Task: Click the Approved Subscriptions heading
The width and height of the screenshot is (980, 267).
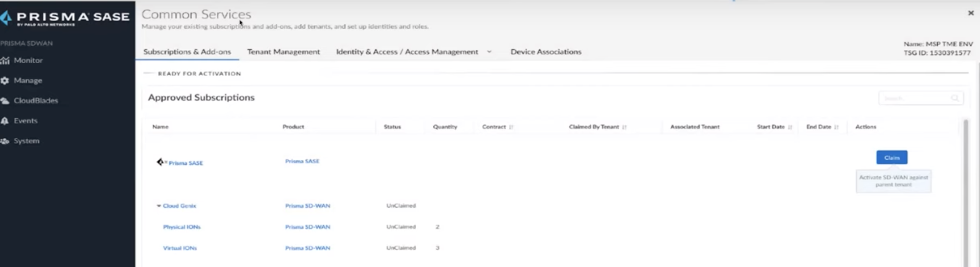Action: 201,98
